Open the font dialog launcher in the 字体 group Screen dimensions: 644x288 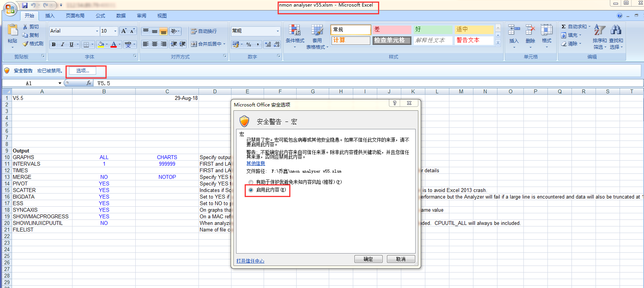(135, 56)
